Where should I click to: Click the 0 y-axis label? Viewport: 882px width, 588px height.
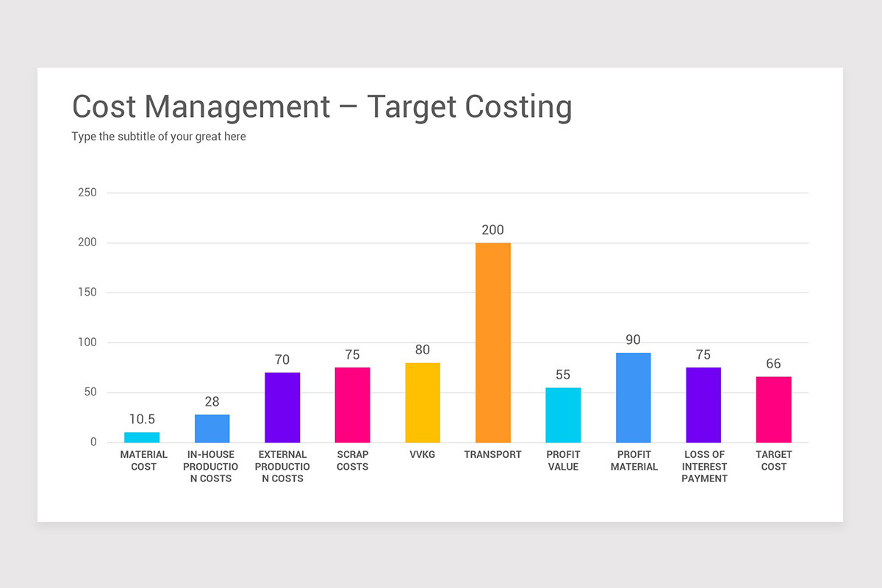(x=93, y=442)
